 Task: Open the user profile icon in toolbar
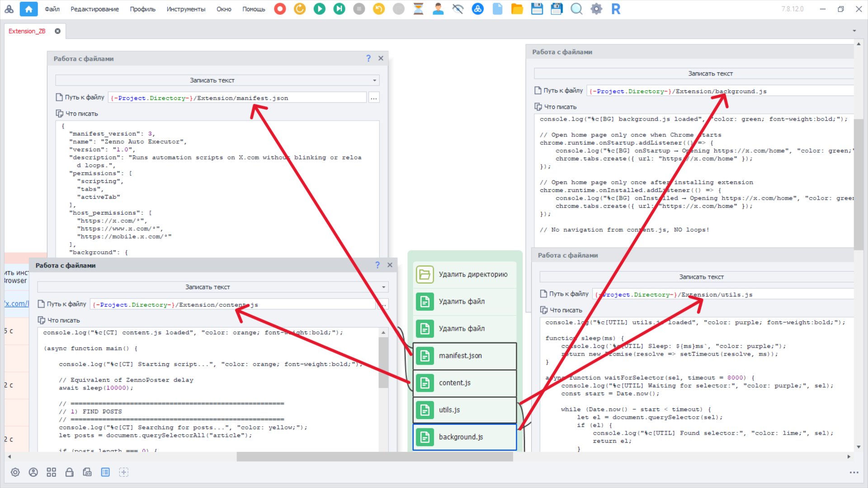click(x=438, y=9)
